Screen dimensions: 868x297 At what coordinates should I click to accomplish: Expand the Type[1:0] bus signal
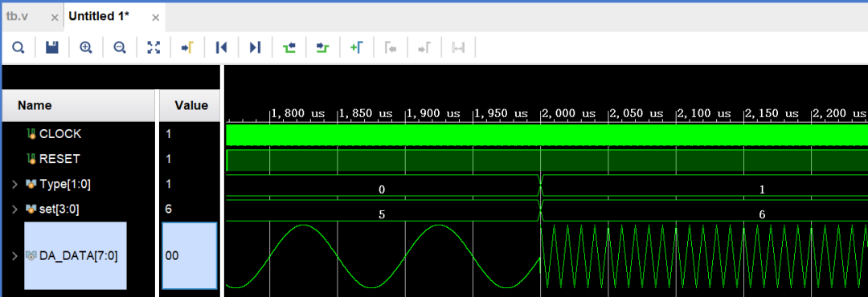(x=14, y=184)
